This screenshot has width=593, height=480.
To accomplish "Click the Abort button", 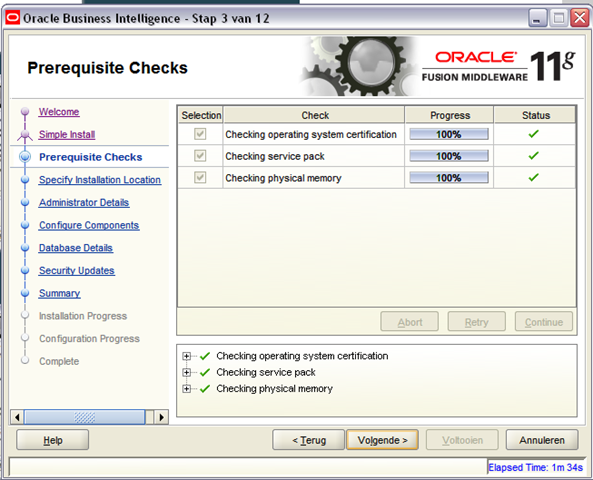I will (x=410, y=322).
